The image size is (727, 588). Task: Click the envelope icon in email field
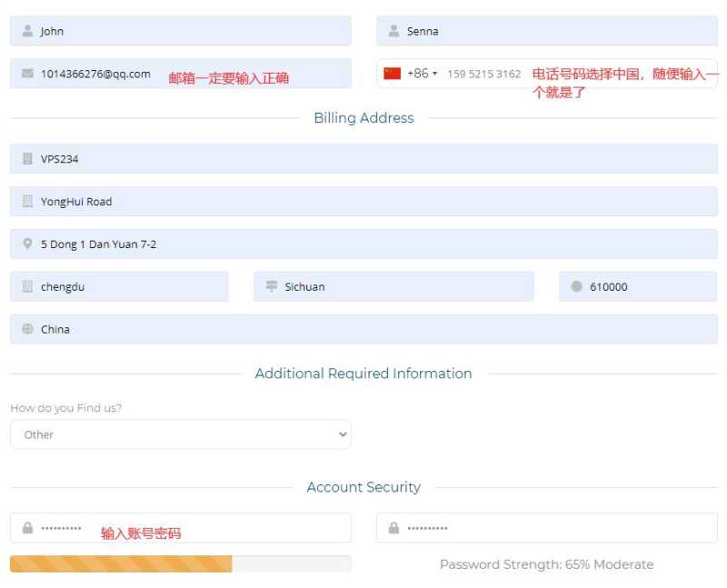[x=27, y=74]
